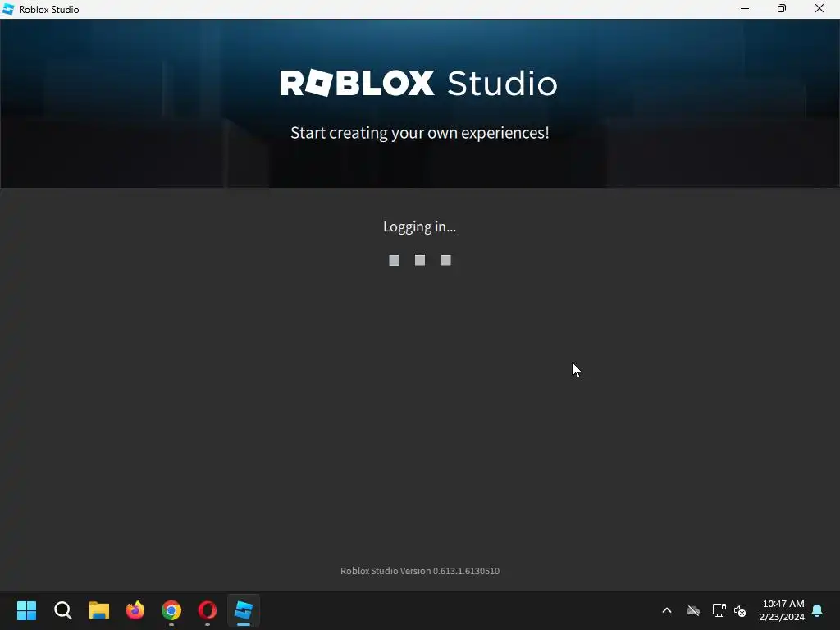Viewport: 840px width, 630px height.
Task: Open the Windows Start menu
Action: pos(26,610)
